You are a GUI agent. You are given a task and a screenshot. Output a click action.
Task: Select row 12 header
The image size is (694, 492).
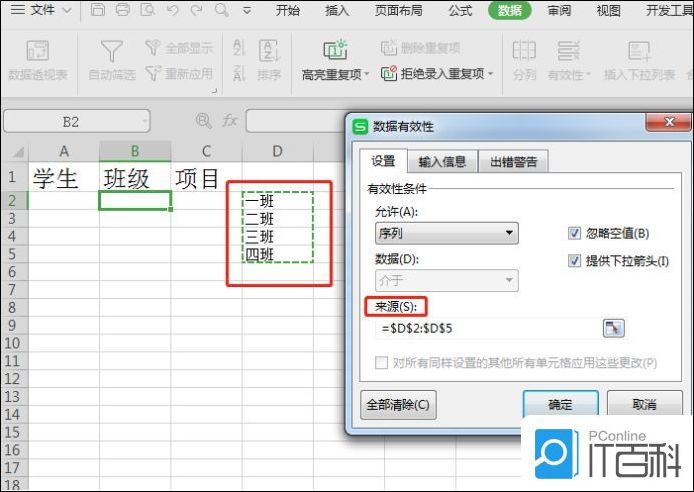(13, 379)
